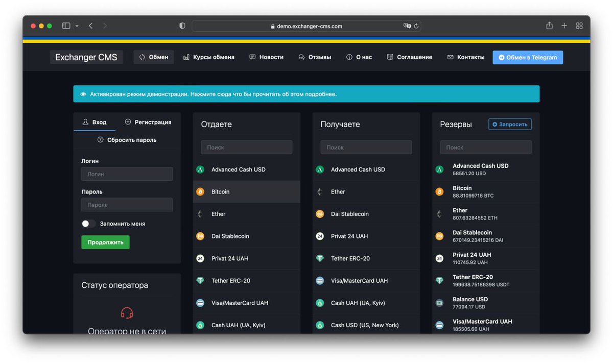Click the Exchanger CMS logo

pyautogui.click(x=86, y=57)
